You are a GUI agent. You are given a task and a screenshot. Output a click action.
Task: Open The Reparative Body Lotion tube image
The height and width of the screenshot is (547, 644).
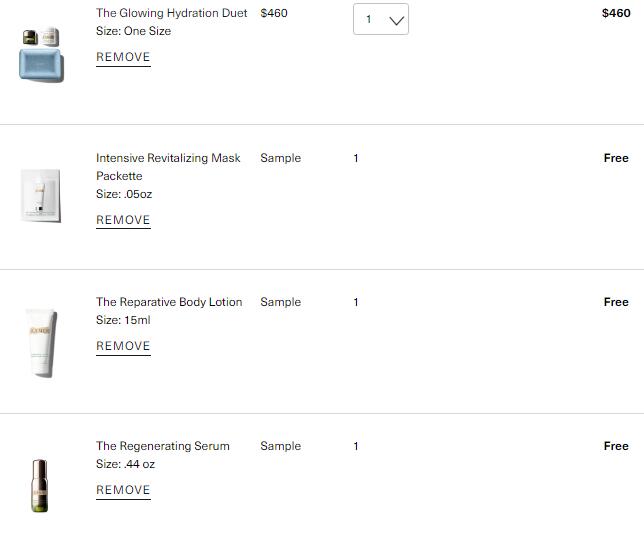pyautogui.click(x=41, y=342)
